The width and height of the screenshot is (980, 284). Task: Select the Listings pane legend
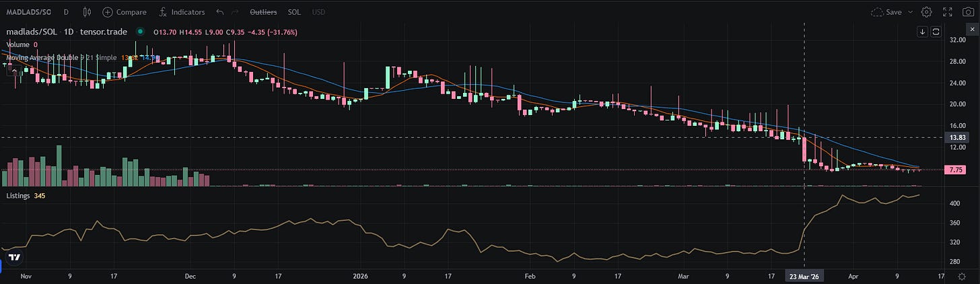pyautogui.click(x=24, y=195)
